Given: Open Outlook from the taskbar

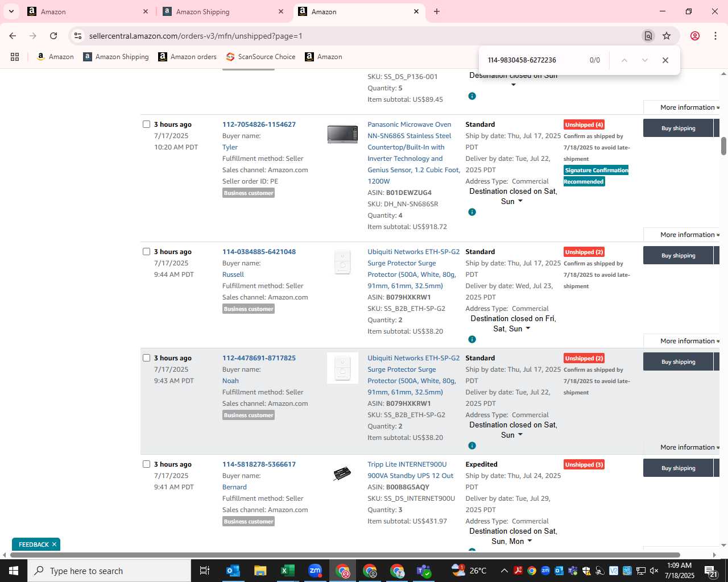Looking at the screenshot, I should (x=233, y=571).
